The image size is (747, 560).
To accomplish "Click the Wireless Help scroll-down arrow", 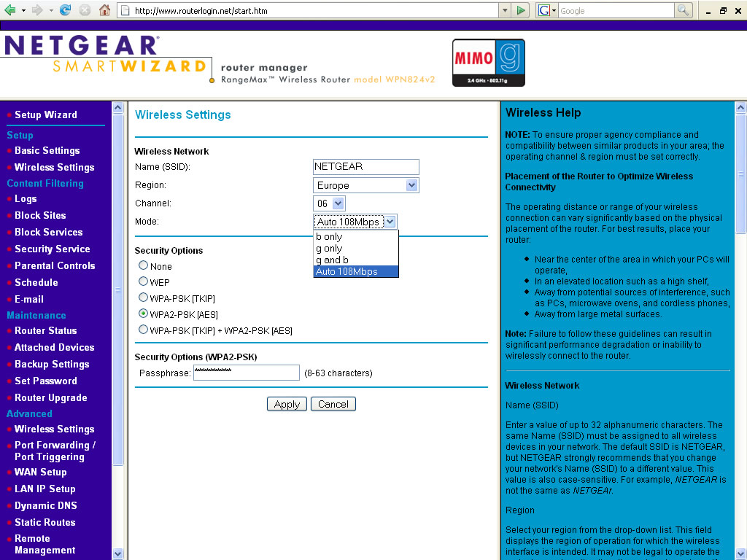I will [740, 553].
